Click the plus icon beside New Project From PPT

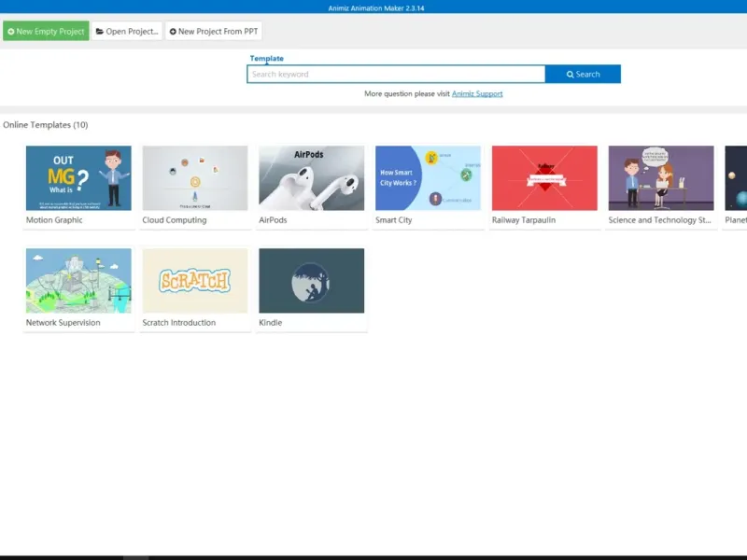pyautogui.click(x=173, y=32)
